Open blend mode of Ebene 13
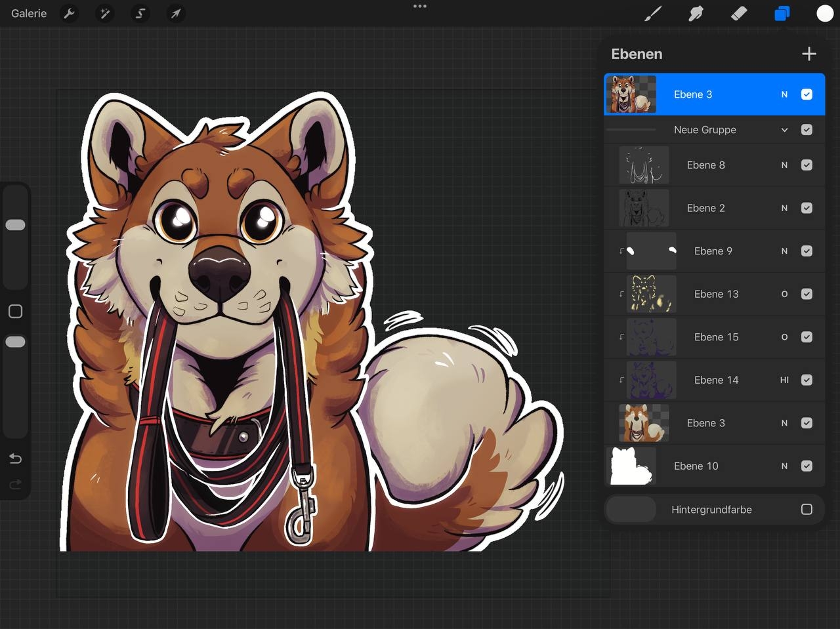 784,294
